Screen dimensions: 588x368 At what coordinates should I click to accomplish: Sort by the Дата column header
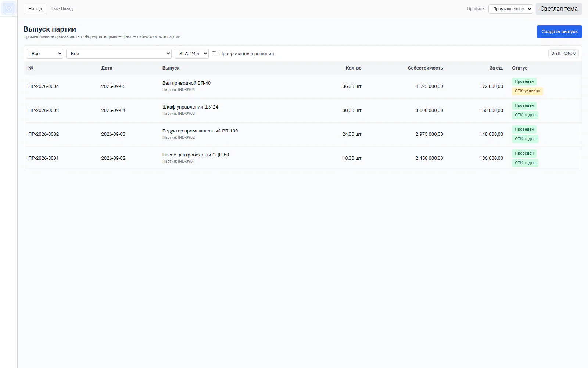pos(107,68)
